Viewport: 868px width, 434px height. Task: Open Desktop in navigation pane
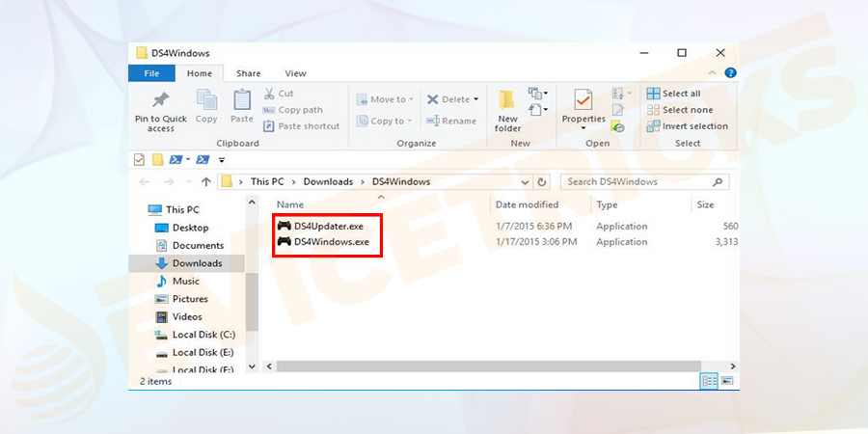coord(182,228)
